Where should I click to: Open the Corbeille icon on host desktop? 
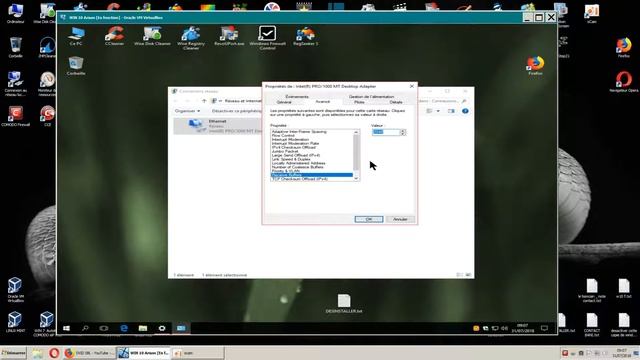[x=16, y=47]
